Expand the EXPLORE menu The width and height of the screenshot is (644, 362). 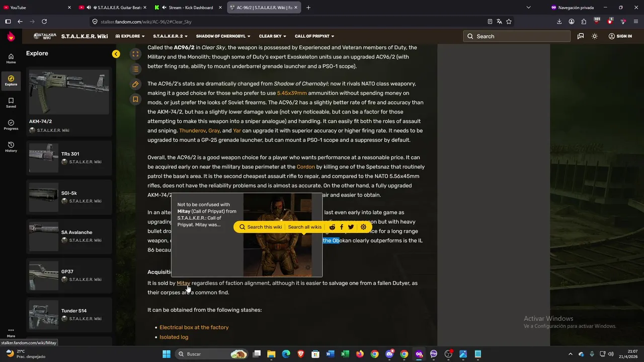click(x=130, y=36)
